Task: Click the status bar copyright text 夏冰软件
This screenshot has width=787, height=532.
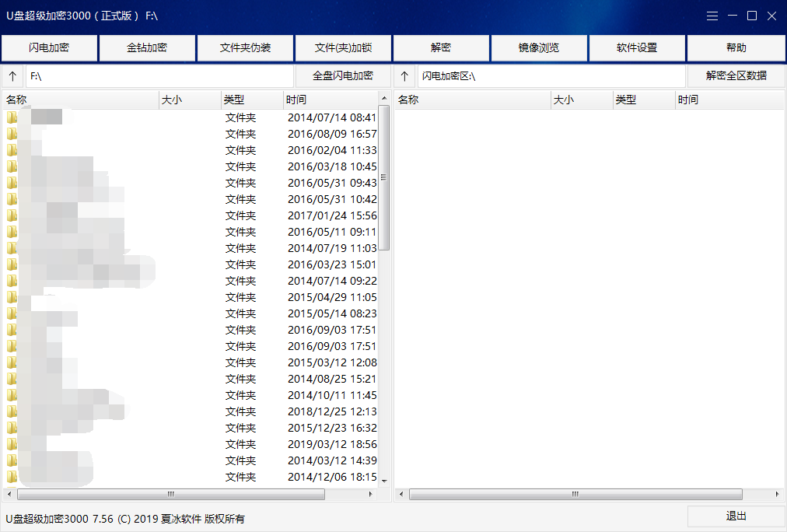Action: click(180, 519)
